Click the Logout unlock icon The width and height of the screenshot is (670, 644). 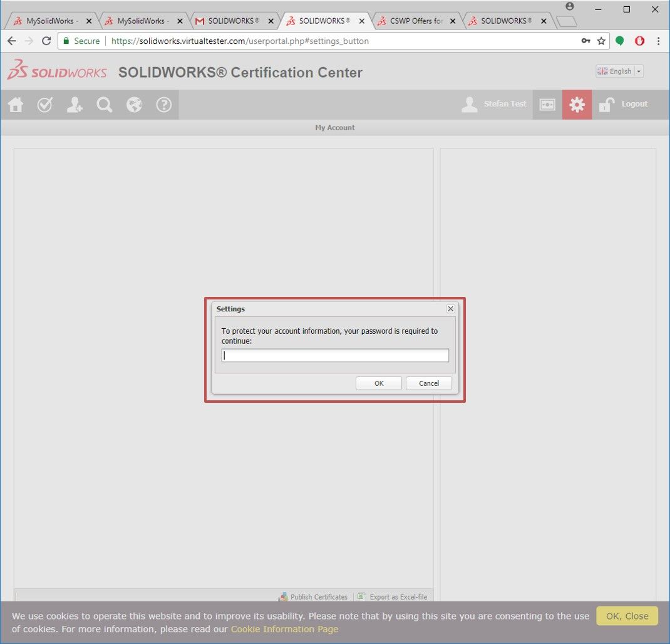pos(606,105)
